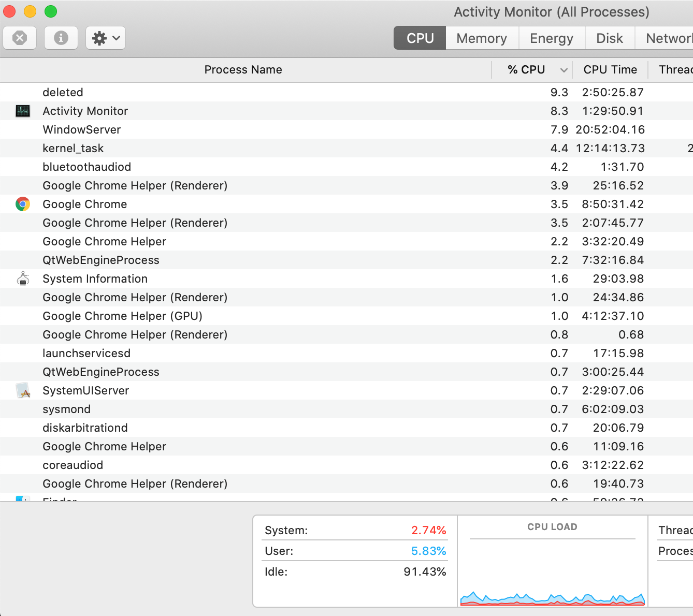The height and width of the screenshot is (616, 693).
Task: Select Chrome Helper (Renderer) row with 24:34.86
Action: [347, 297]
